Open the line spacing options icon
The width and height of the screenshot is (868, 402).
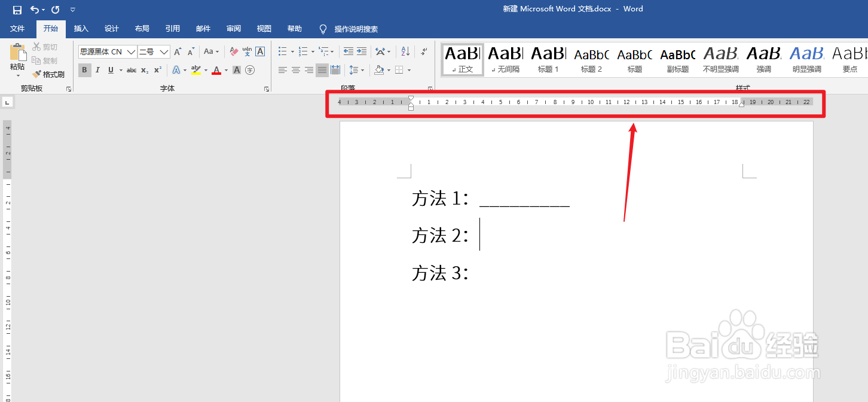tap(354, 70)
